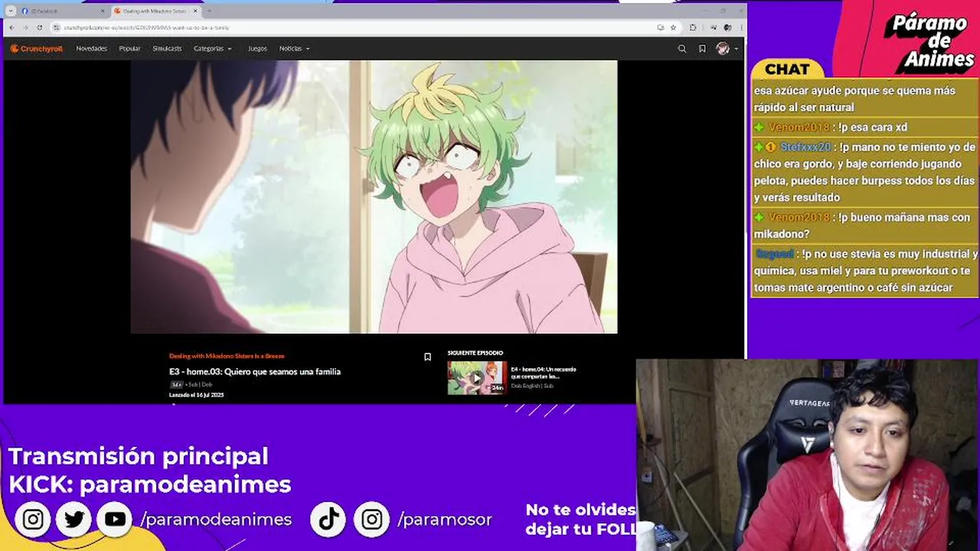Go back in the browser
Image resolution: width=980 pixels, height=551 pixels.
tap(11, 28)
